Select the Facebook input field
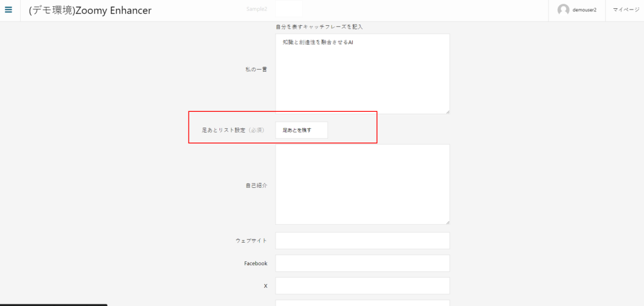Image resolution: width=644 pixels, height=306 pixels. coord(362,263)
